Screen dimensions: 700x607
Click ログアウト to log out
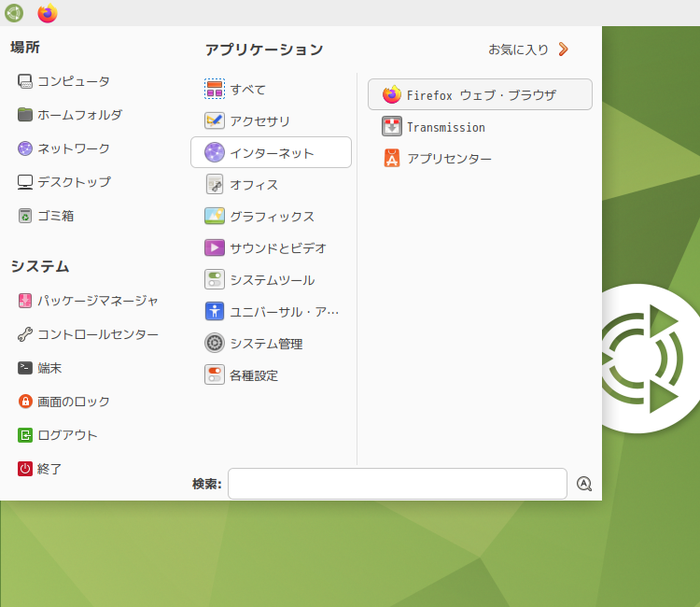58,435
